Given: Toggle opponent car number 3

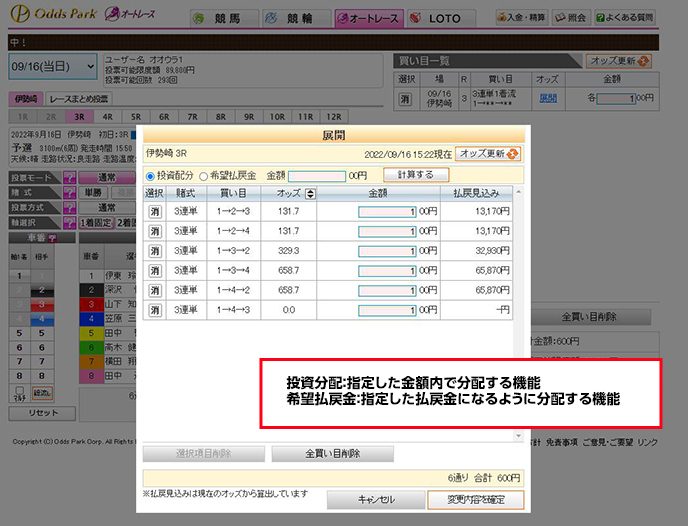Looking at the screenshot, I should [x=42, y=304].
